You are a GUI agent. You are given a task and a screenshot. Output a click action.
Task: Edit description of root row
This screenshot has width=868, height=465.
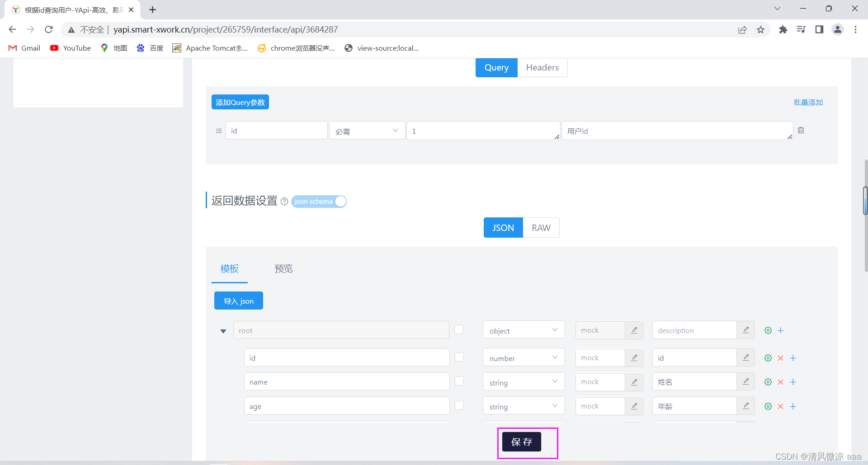(746, 330)
